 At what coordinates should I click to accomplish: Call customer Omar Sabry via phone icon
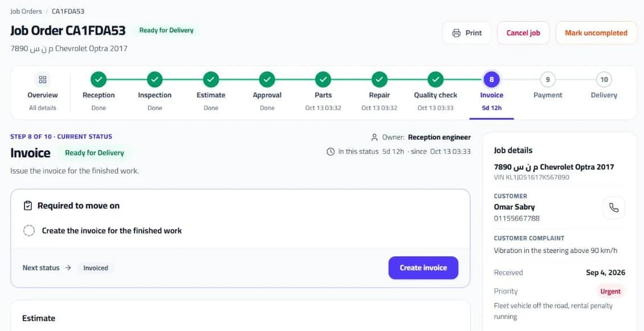pos(614,208)
